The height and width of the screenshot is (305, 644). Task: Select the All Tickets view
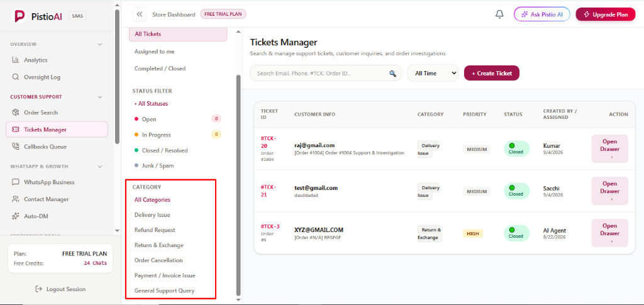pos(178,34)
